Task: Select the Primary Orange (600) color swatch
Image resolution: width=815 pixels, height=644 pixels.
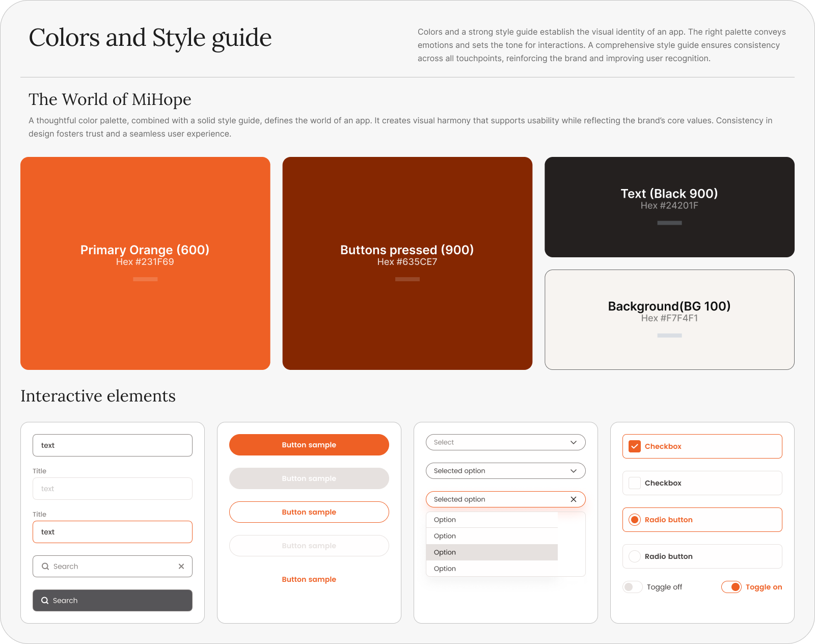Action: tap(145, 263)
